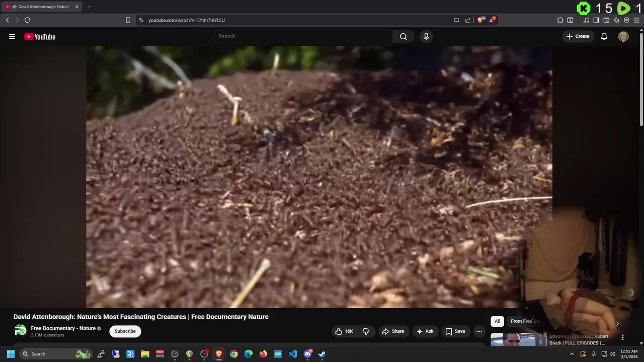Screen dimensions: 644x362
Task: Open the Unsolved Mysteries video thumbnail
Action: tap(518, 340)
